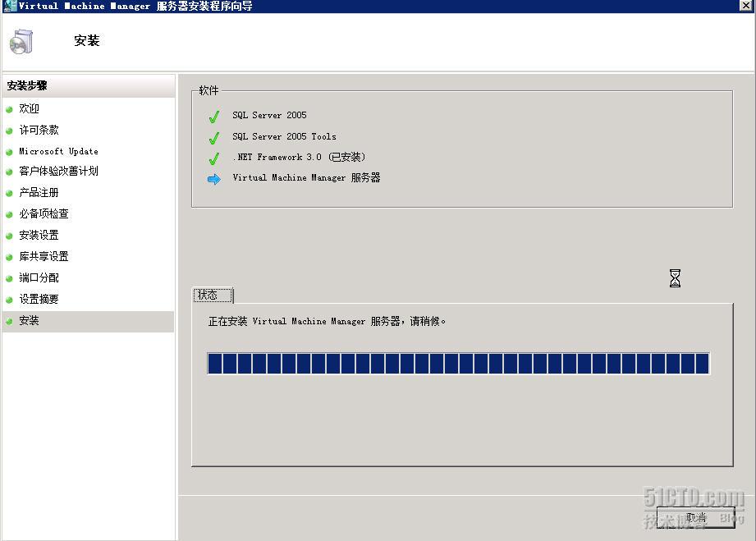Click green checkmark beside .NET Framework 3.0
Image resolution: width=756 pixels, height=541 pixels.
click(x=214, y=158)
